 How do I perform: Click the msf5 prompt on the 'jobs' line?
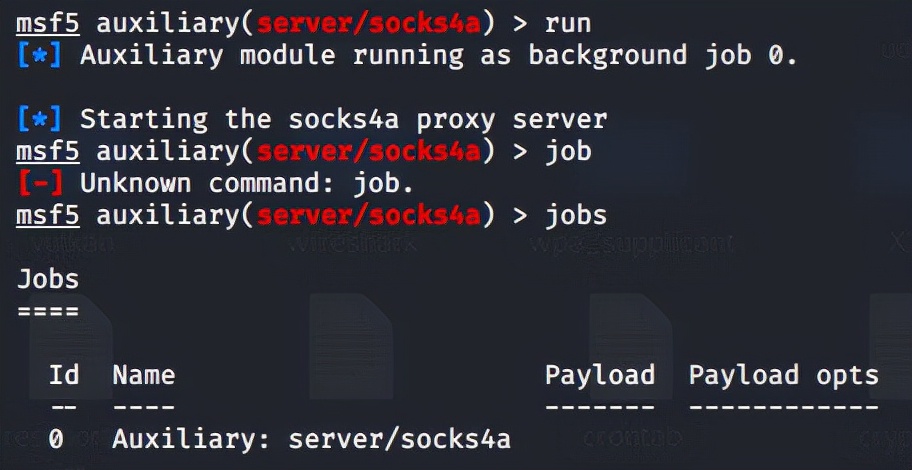[48, 216]
